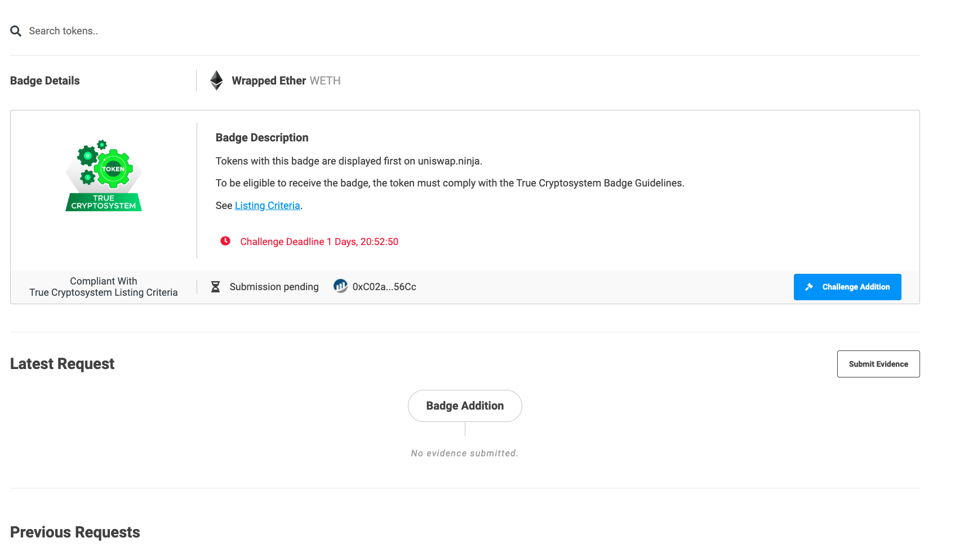Click the red challenge deadline clock icon
Screen dimensions: 955x560
click(225, 241)
